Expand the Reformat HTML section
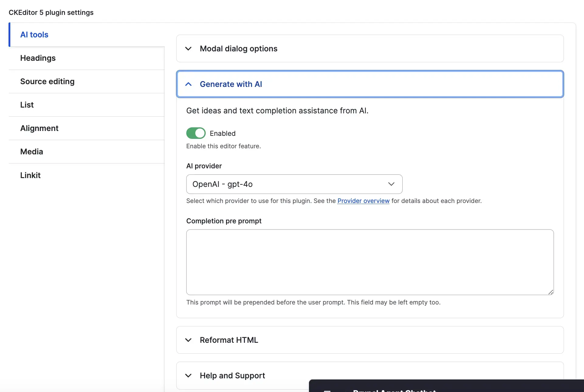Image resolution: width=584 pixels, height=392 pixels. [229, 340]
